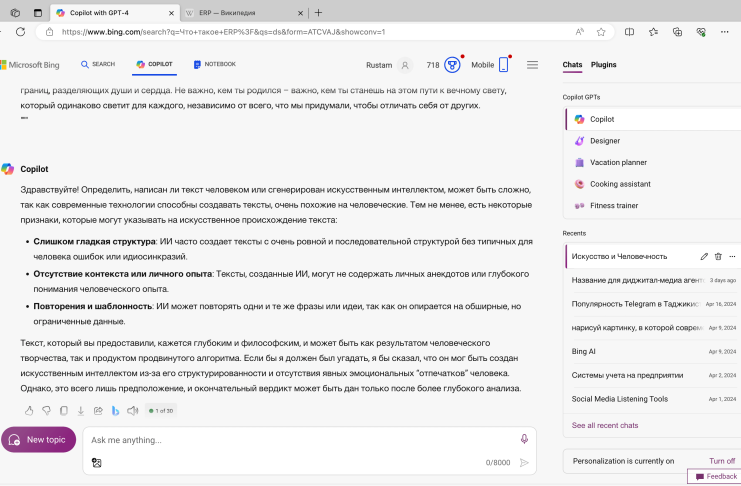The width and height of the screenshot is (741, 486).
Task: Open the Fitness trainer GPT
Action: [x=653, y=206]
